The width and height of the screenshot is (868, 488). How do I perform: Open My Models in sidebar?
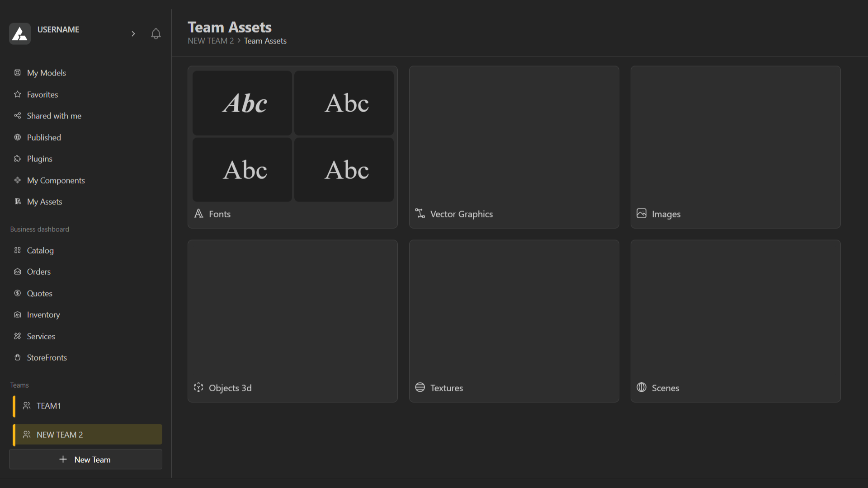coord(46,73)
